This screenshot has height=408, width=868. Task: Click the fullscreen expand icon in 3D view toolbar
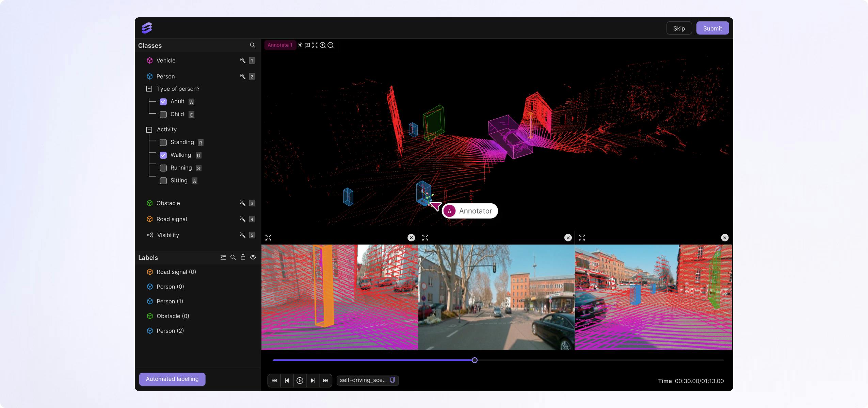pos(315,45)
